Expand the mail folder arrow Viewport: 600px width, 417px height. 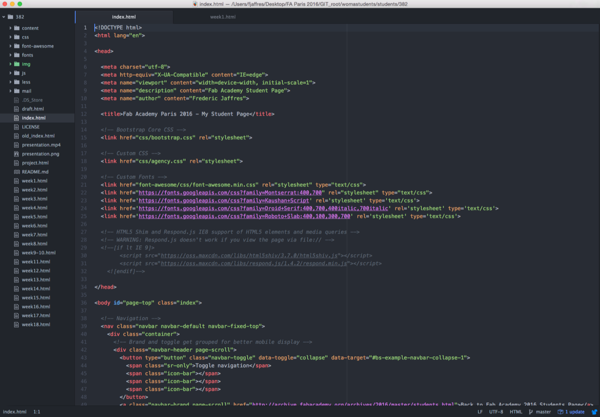click(x=10, y=91)
